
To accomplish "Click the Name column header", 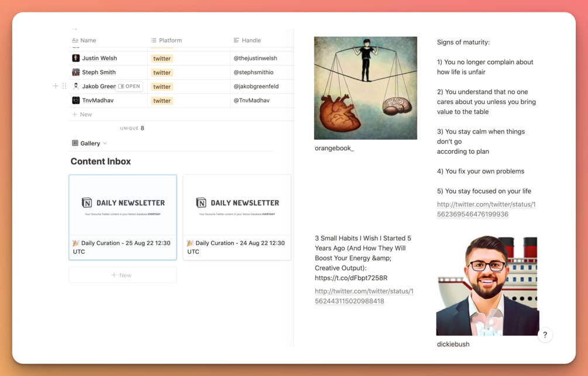I will [x=108, y=40].
